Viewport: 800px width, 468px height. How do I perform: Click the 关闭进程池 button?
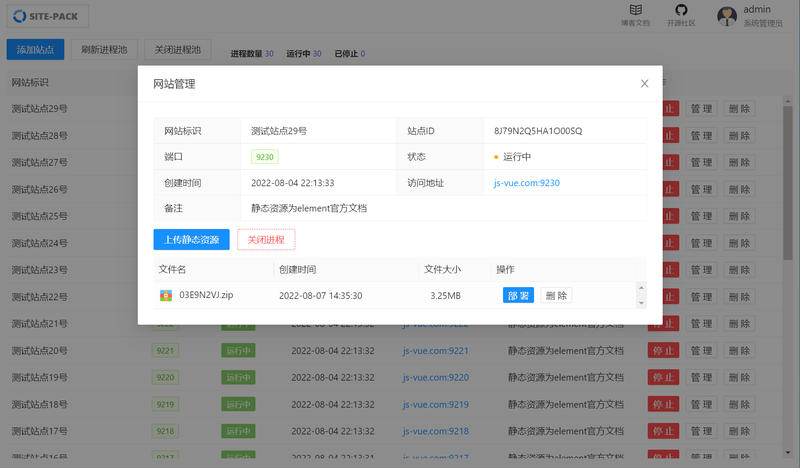178,50
